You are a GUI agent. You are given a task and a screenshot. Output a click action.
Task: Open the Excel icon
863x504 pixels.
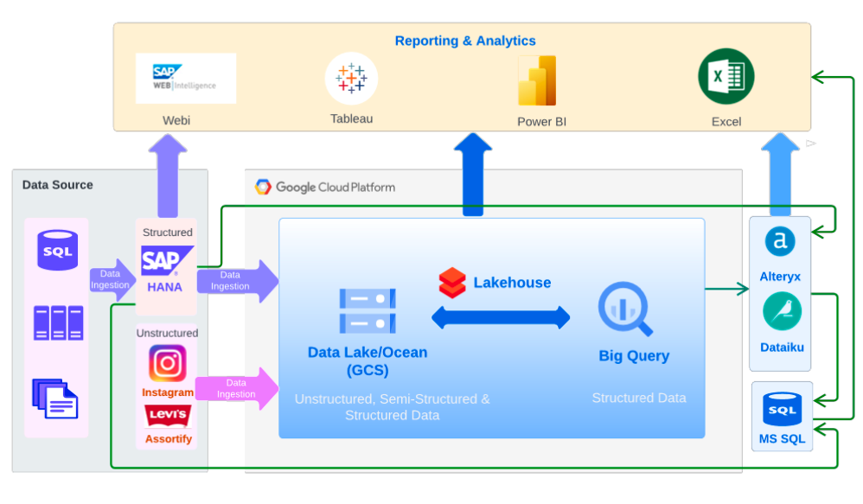click(x=726, y=76)
